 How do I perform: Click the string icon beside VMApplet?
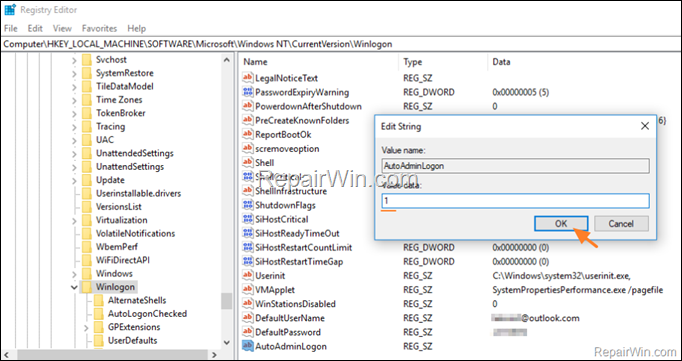point(248,290)
